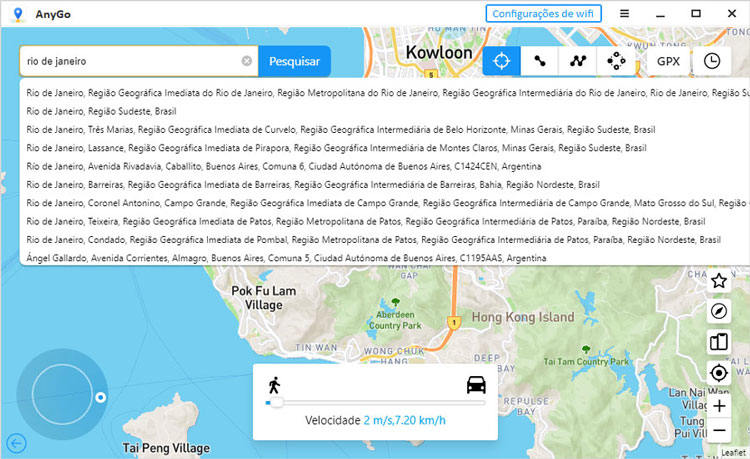Clear the search text with X icon

pos(247,61)
